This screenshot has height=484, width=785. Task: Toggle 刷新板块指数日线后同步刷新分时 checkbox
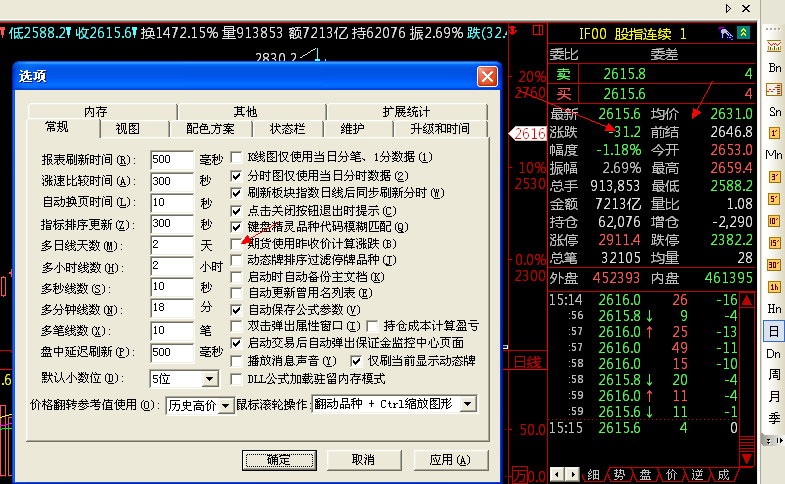click(236, 193)
